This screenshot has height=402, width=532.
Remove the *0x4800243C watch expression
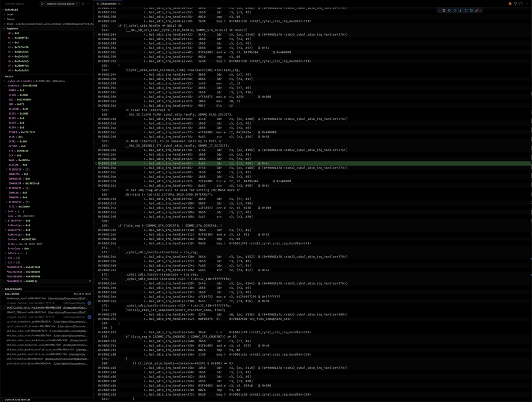click(x=90, y=281)
